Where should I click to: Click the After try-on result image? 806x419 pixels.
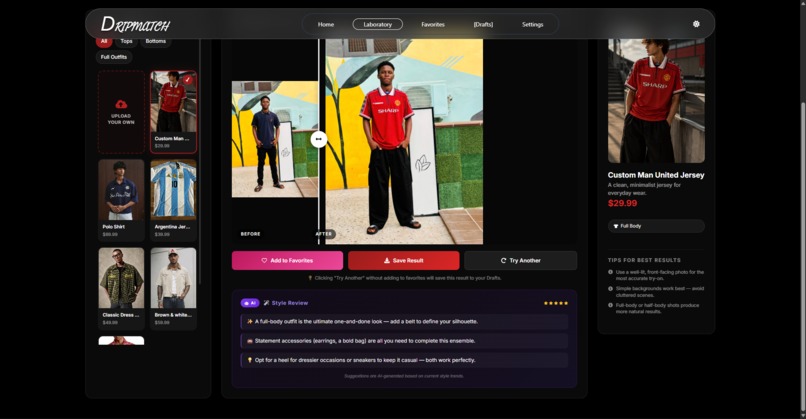[405, 141]
